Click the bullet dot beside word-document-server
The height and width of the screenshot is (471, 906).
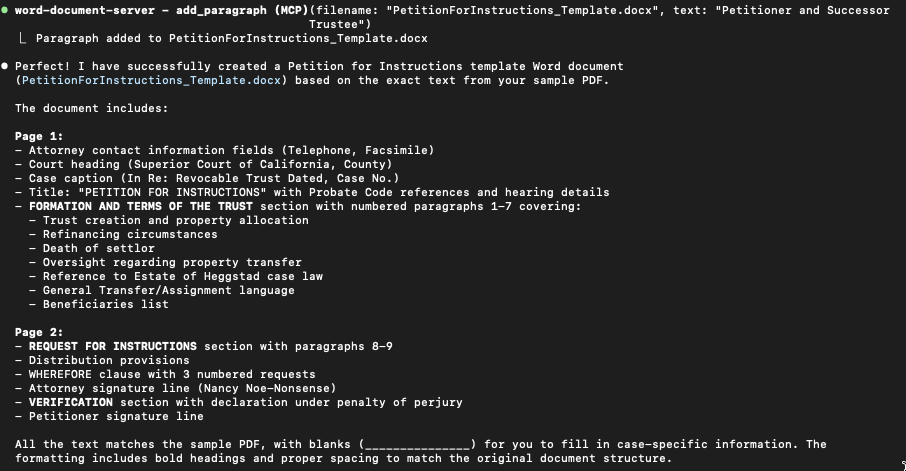(5, 10)
